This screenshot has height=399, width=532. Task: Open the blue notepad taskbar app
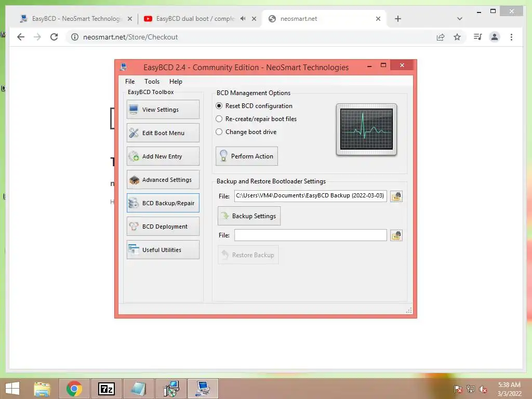(x=138, y=389)
